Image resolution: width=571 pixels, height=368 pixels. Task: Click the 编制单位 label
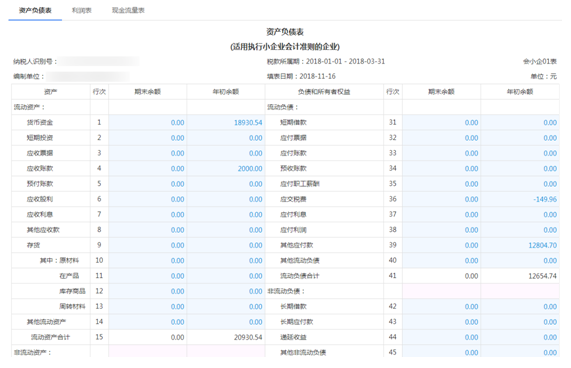coord(29,76)
